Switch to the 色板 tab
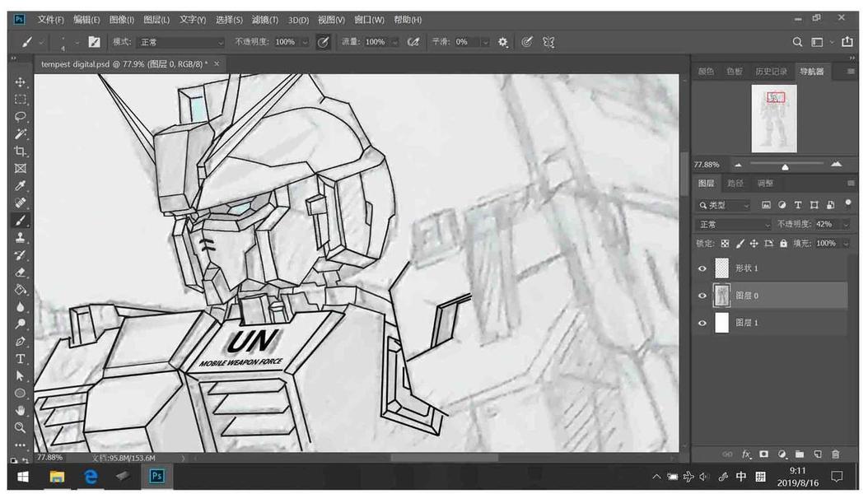Viewport: 868px width, 494px height. click(735, 72)
